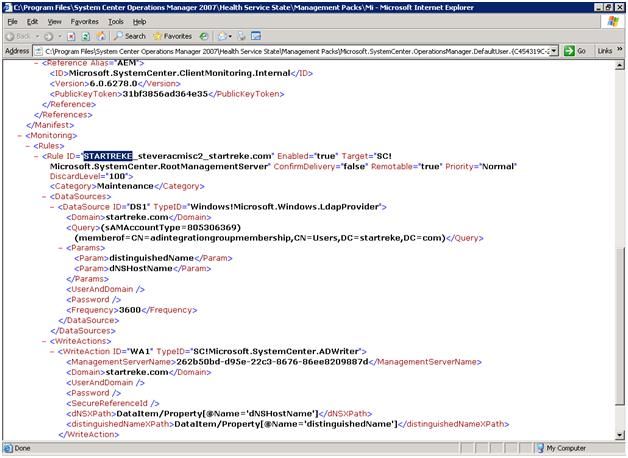The width and height of the screenshot is (628, 458).
Task: Click the Edit page toolbar icon
Action: (x=256, y=36)
